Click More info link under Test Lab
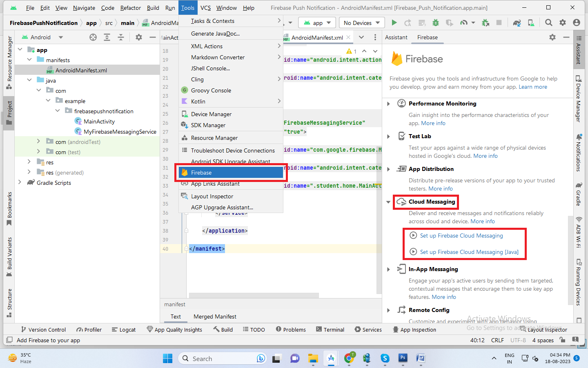Image resolution: width=588 pixels, height=368 pixels. point(486,156)
